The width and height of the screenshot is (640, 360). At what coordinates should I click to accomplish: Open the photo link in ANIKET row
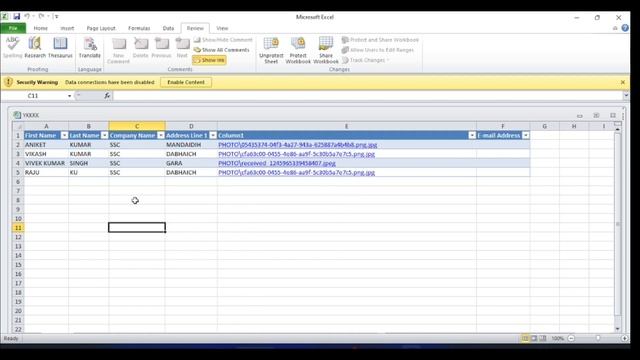[x=298, y=145]
